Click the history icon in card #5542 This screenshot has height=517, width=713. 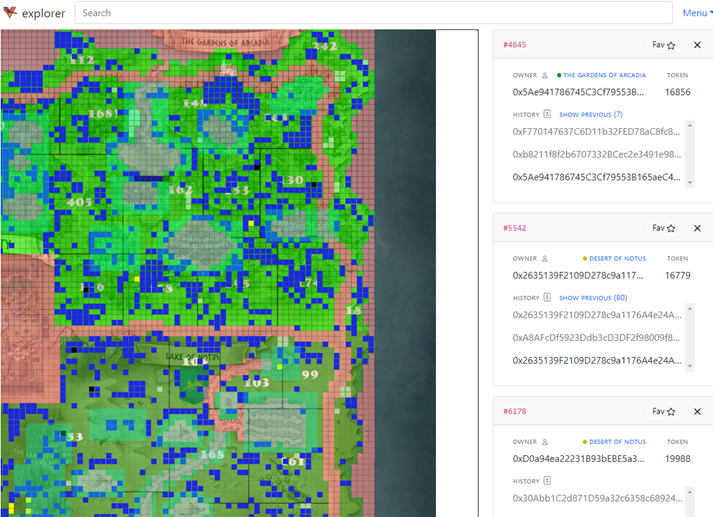pos(547,298)
